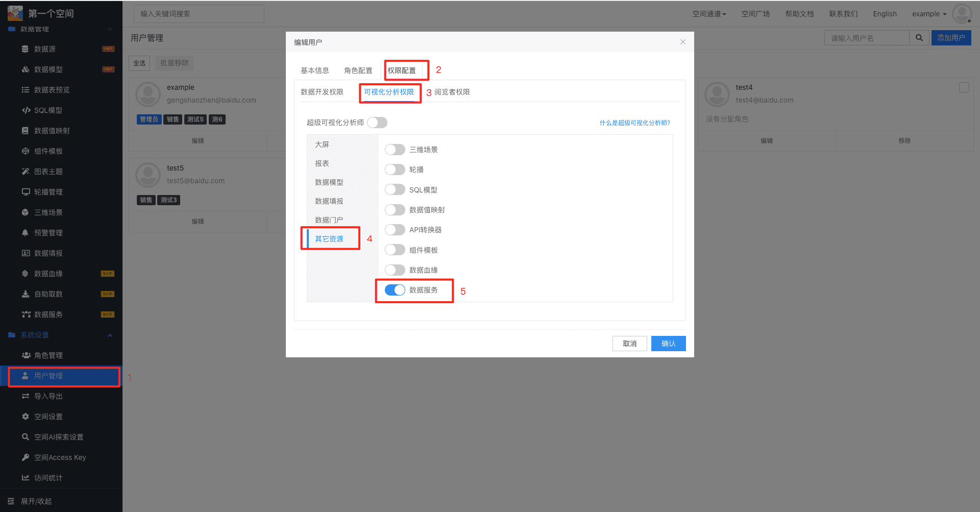Open 数据填报 sidebar item
Image resolution: width=980 pixels, height=512 pixels.
pyautogui.click(x=48, y=253)
